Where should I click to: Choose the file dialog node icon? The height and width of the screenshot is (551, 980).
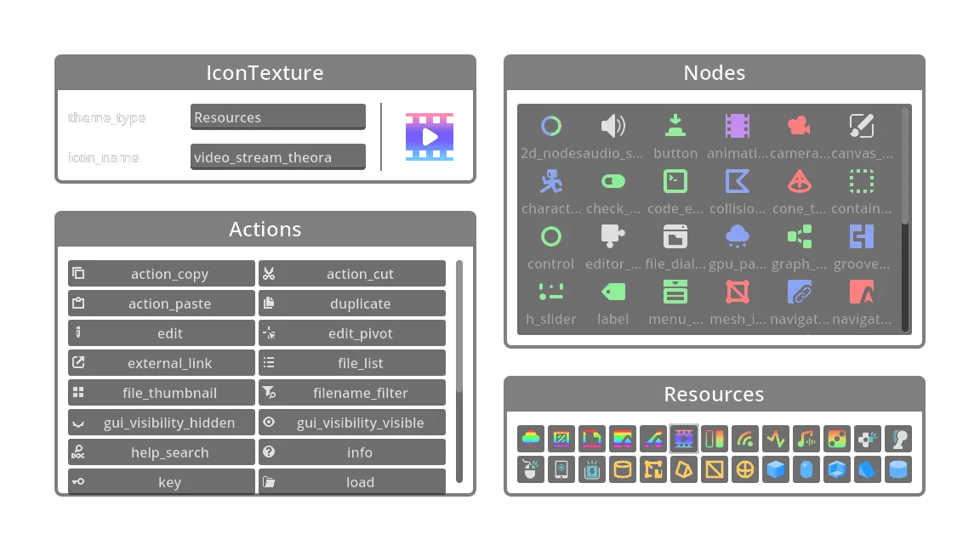coord(675,236)
